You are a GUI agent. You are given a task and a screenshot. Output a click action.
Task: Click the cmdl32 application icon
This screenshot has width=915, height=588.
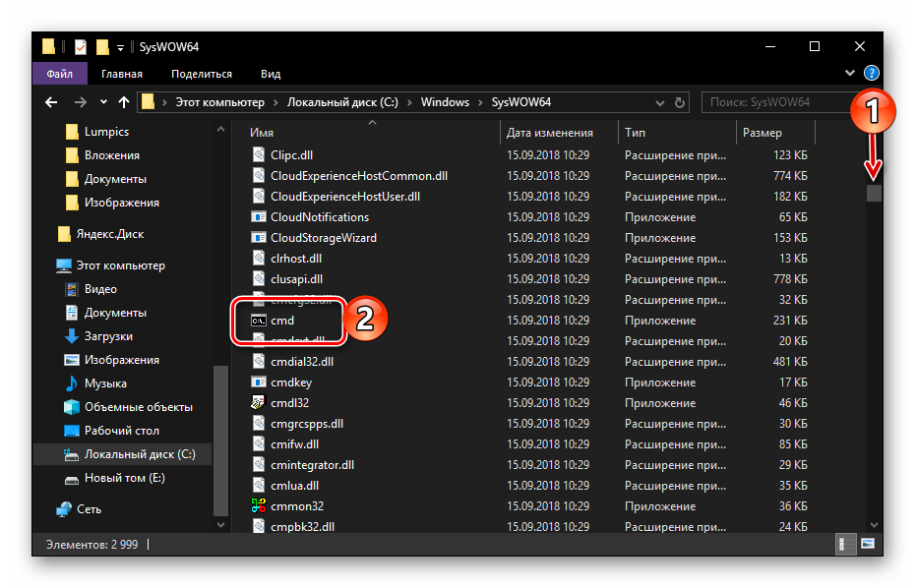coord(259,403)
